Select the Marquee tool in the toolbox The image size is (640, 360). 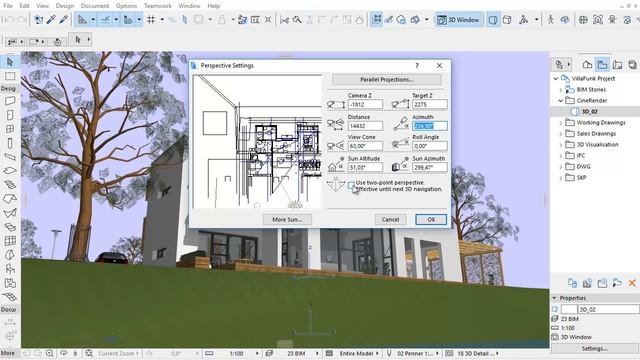[10, 76]
